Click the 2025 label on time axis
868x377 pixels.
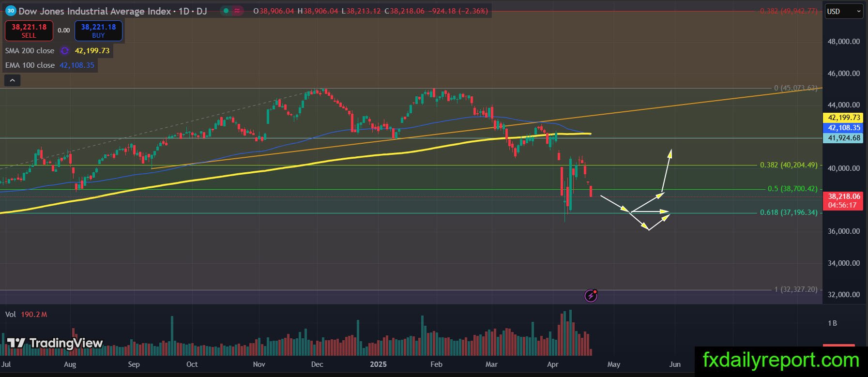[379, 364]
